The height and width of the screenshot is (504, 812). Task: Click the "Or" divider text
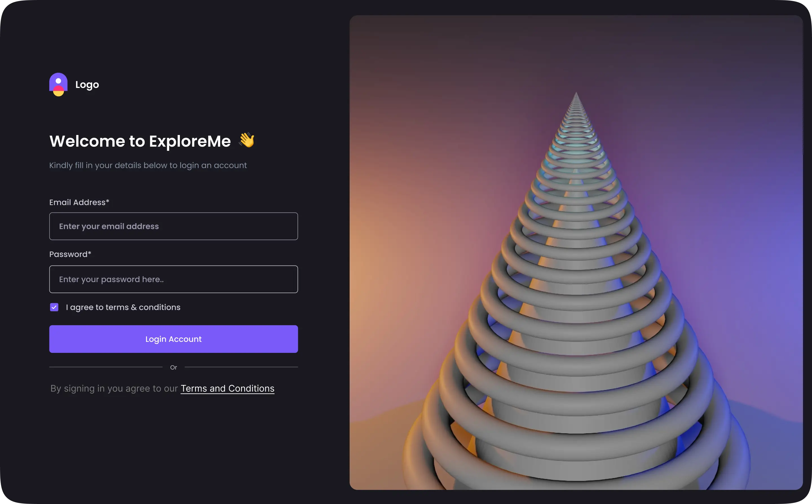click(x=173, y=367)
